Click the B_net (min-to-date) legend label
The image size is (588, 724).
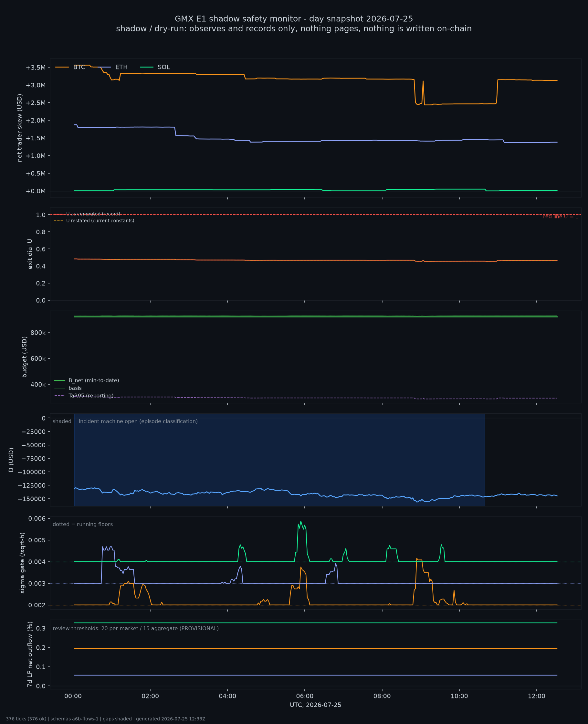(94, 380)
